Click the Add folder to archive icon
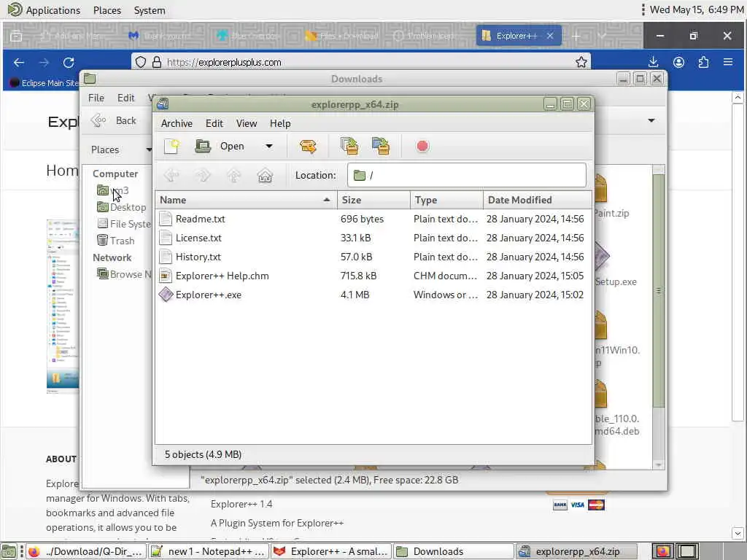This screenshot has width=747, height=560. click(381, 146)
